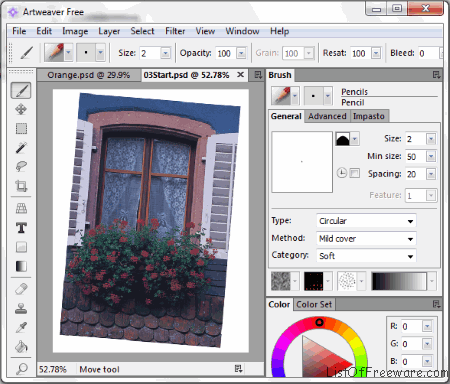Switch to the Orange.psd document tab
The image size is (450, 384).
click(88, 75)
